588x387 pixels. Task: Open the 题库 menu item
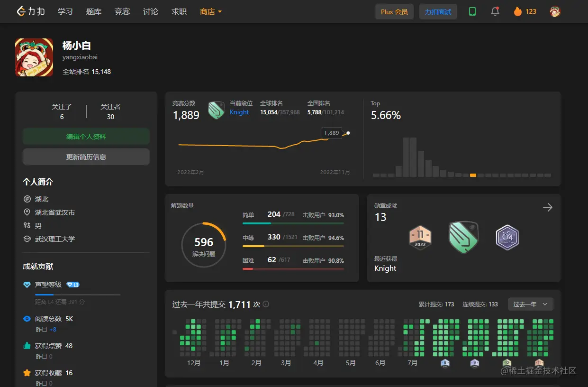pyautogui.click(x=94, y=11)
